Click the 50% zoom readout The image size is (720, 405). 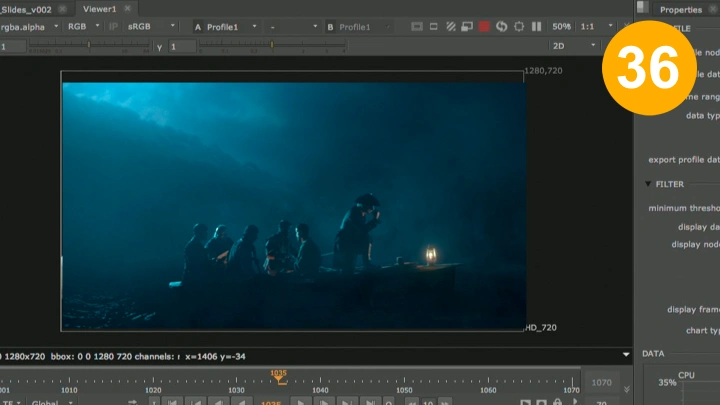point(561,27)
